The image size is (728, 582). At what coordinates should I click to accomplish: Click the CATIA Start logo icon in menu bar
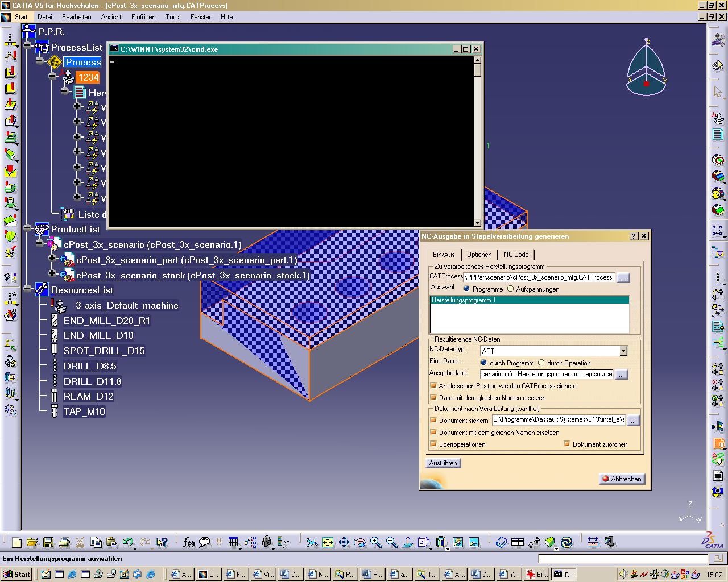(x=6, y=17)
